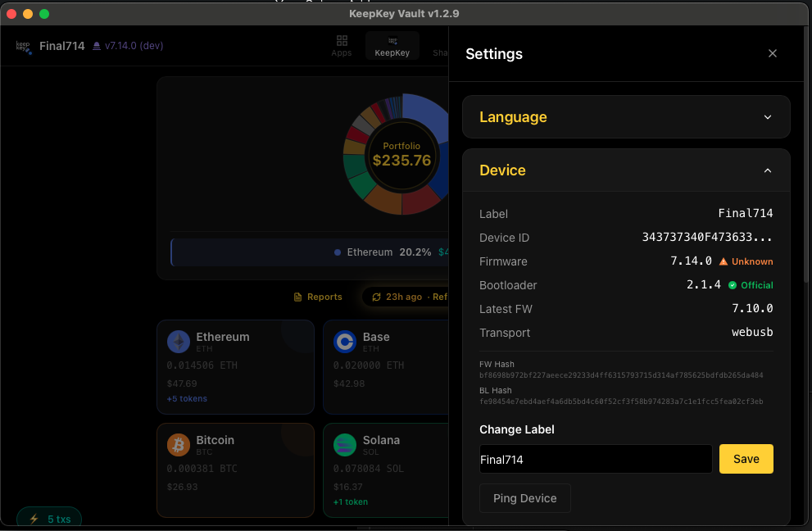Click the Solana coin icon
This screenshot has height=531, width=812.
tap(344, 445)
